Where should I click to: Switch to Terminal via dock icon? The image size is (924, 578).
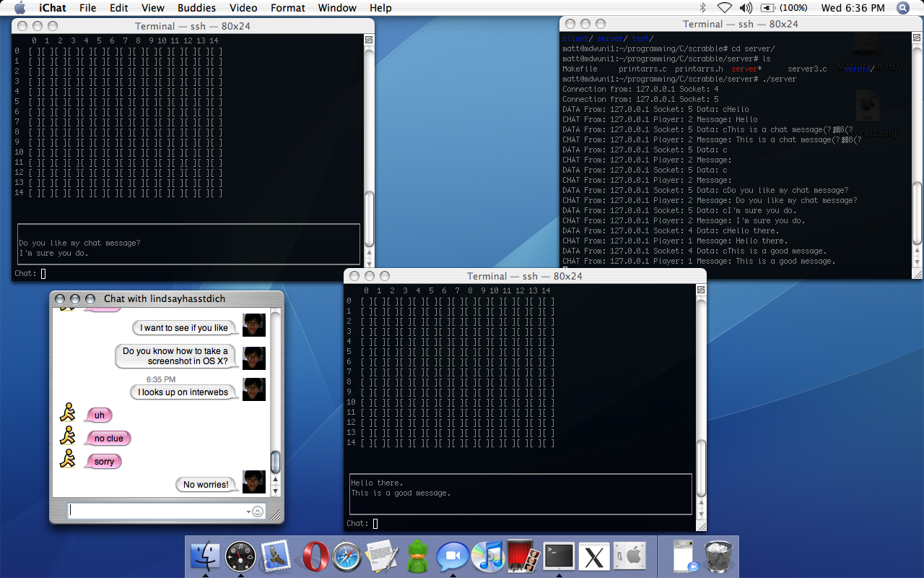[x=559, y=556]
